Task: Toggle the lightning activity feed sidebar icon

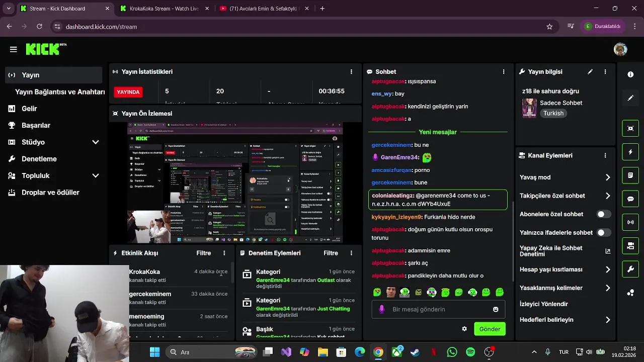Action: point(630,152)
